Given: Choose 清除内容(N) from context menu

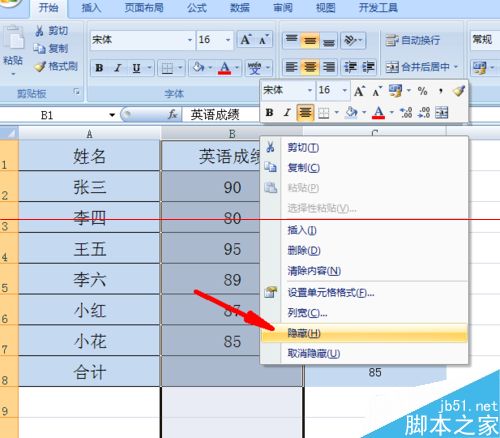Looking at the screenshot, I should [364, 271].
